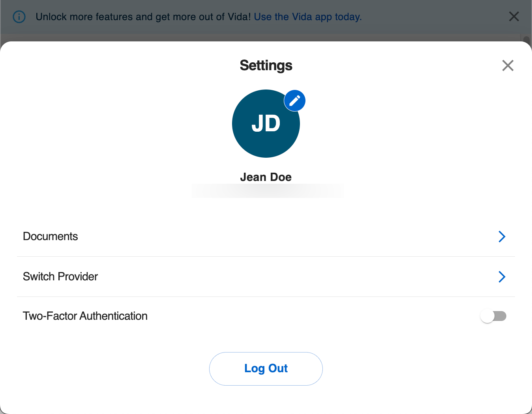Close the Settings dialog
Viewport: 532px width, 414px height.
click(x=508, y=65)
